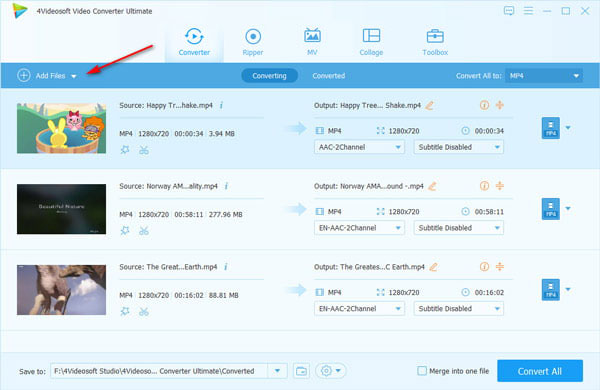Image resolution: width=600 pixels, height=390 pixels.
Task: Click the Add Files button
Action: pyautogui.click(x=41, y=75)
